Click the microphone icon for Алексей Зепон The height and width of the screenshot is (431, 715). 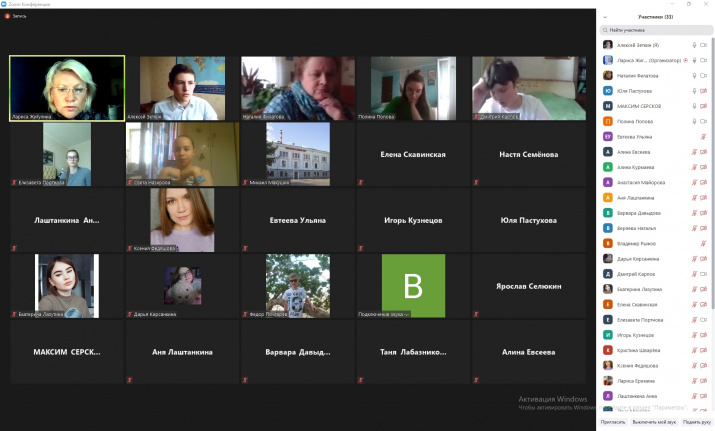click(x=694, y=45)
